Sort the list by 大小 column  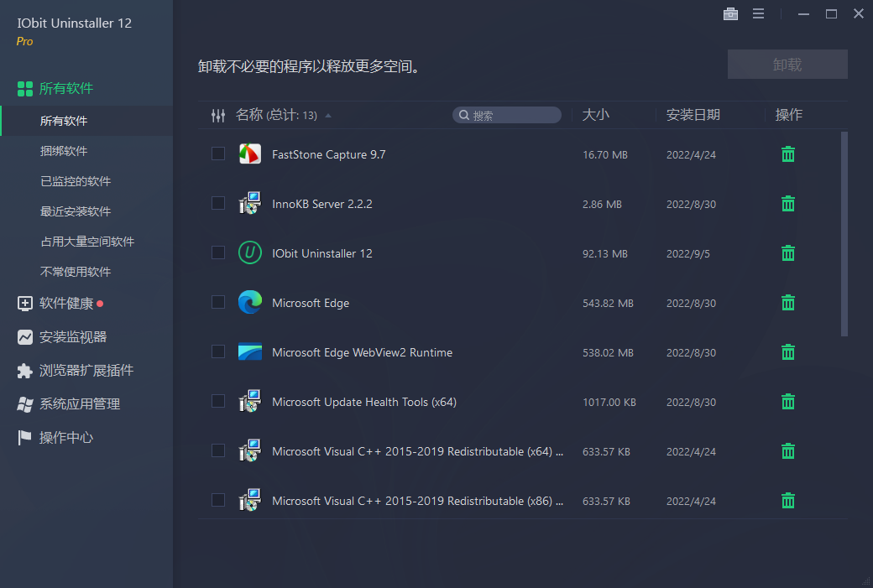coord(596,115)
